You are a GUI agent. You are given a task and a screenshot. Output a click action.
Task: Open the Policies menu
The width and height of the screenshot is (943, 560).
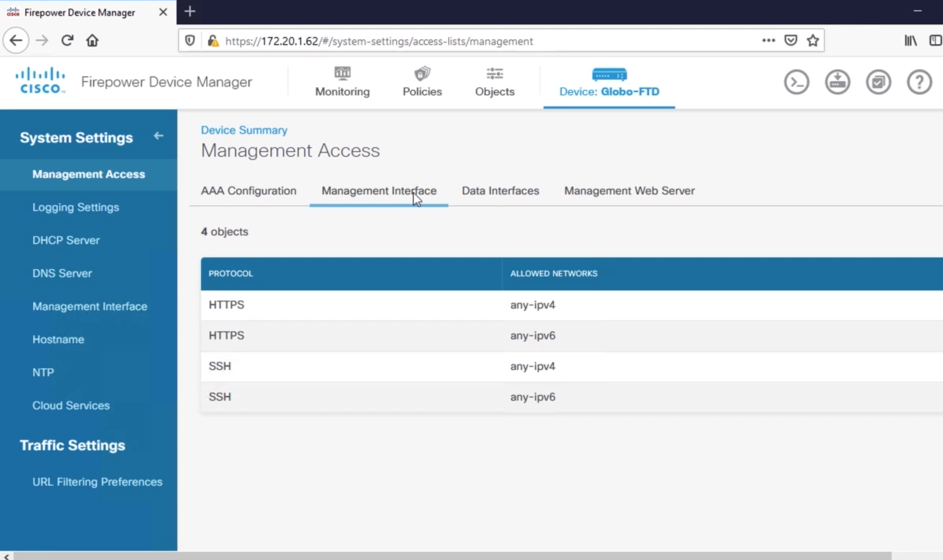pos(422,82)
